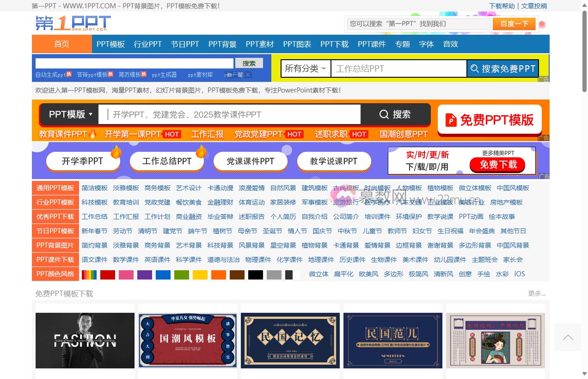The height and width of the screenshot is (379, 588).
Task: Open the 更多... link for free templates
Action: click(536, 293)
